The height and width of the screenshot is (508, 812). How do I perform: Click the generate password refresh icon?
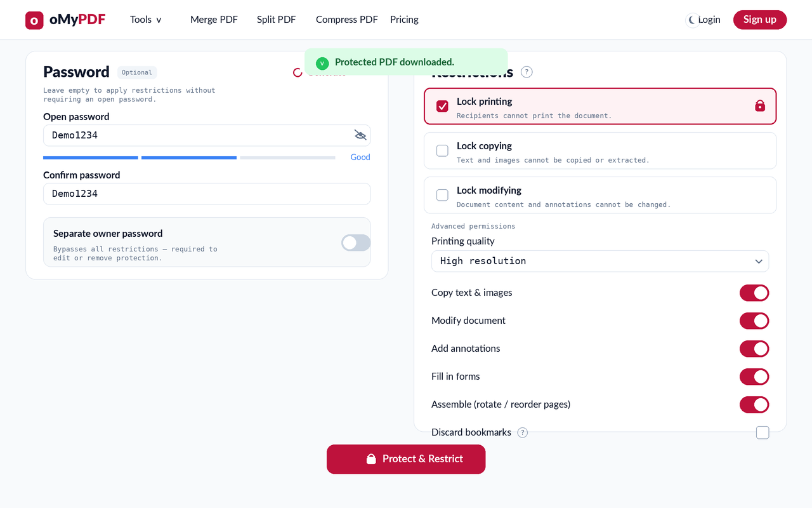[x=298, y=72]
